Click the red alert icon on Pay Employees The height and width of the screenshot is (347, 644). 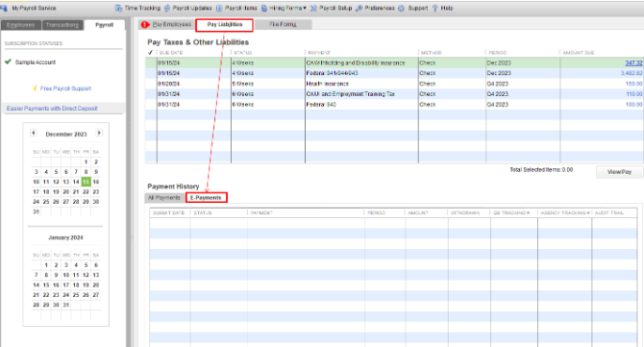click(x=145, y=25)
